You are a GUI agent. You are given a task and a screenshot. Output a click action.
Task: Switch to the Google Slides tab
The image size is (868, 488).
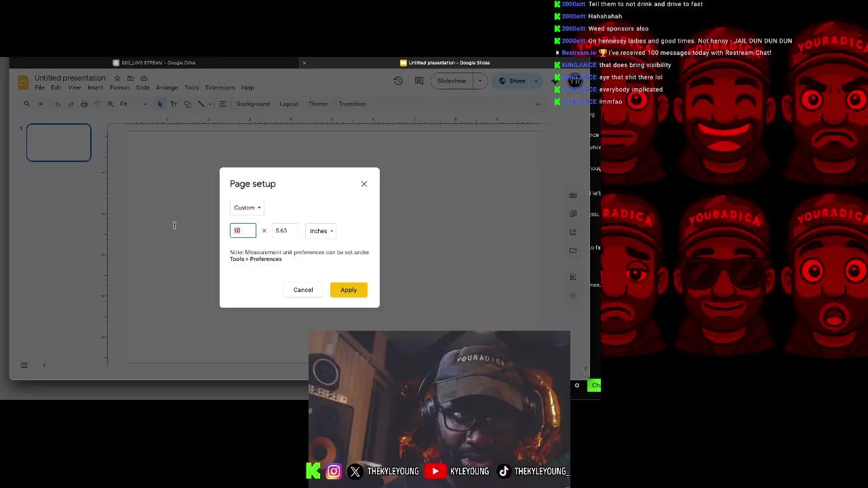coord(445,62)
